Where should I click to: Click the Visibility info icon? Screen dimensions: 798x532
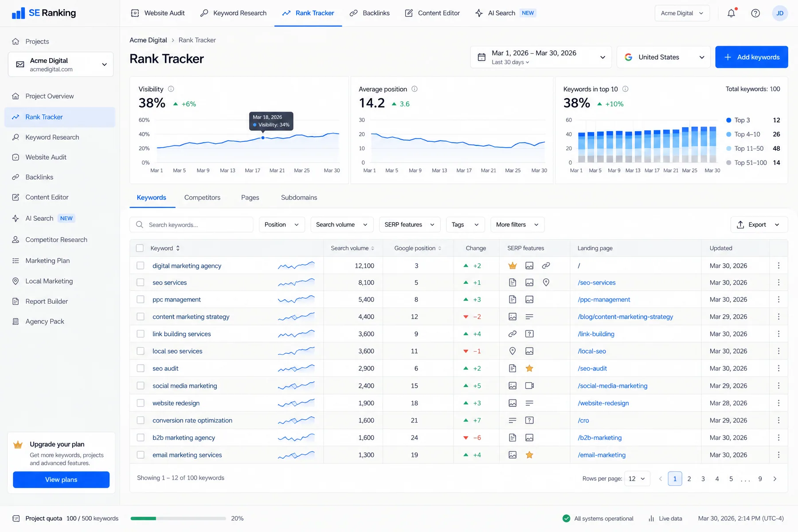coord(171,89)
